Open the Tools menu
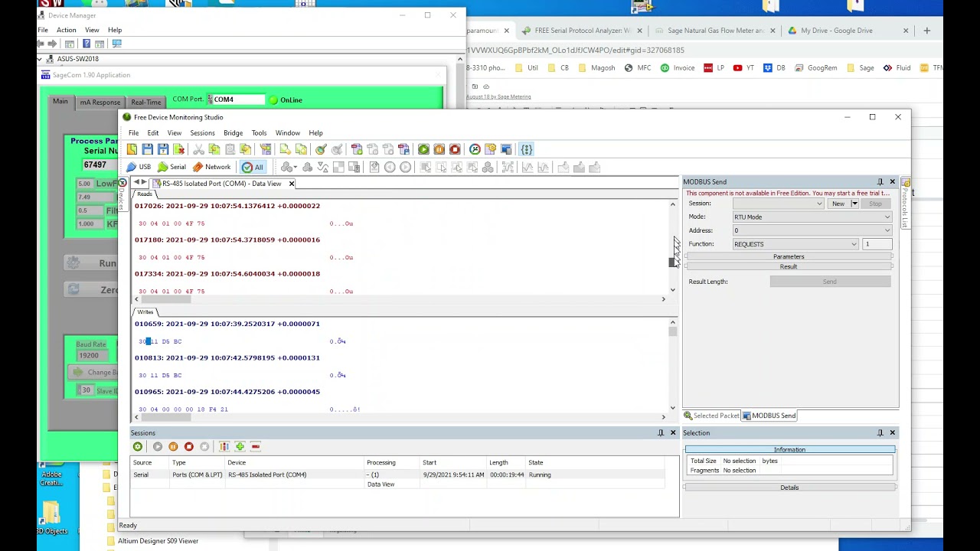This screenshot has height=551, width=980. pos(259,133)
